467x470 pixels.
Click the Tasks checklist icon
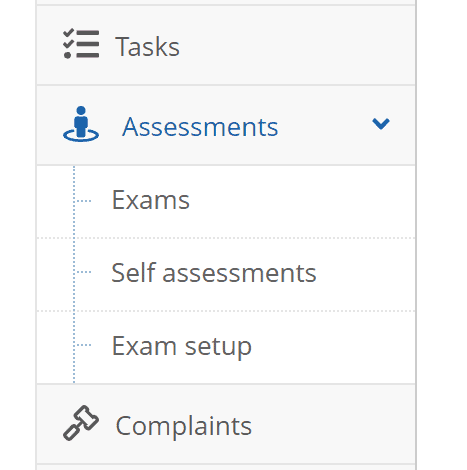click(81, 44)
